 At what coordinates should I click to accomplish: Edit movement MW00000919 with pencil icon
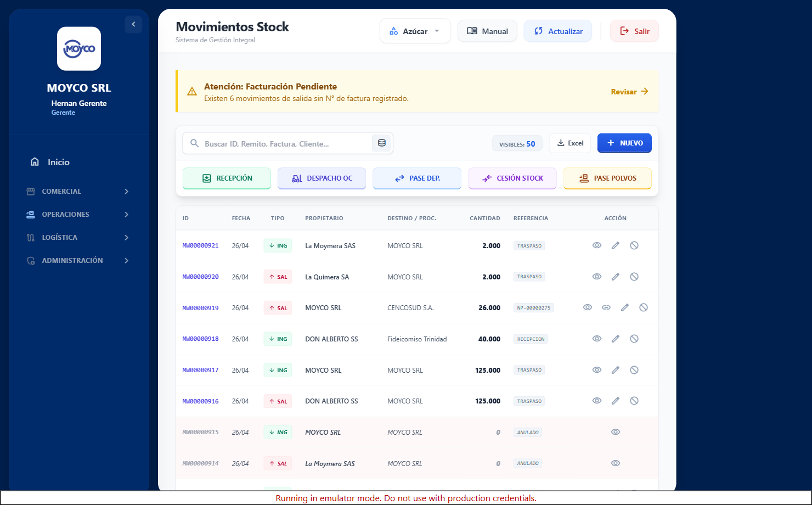point(625,307)
